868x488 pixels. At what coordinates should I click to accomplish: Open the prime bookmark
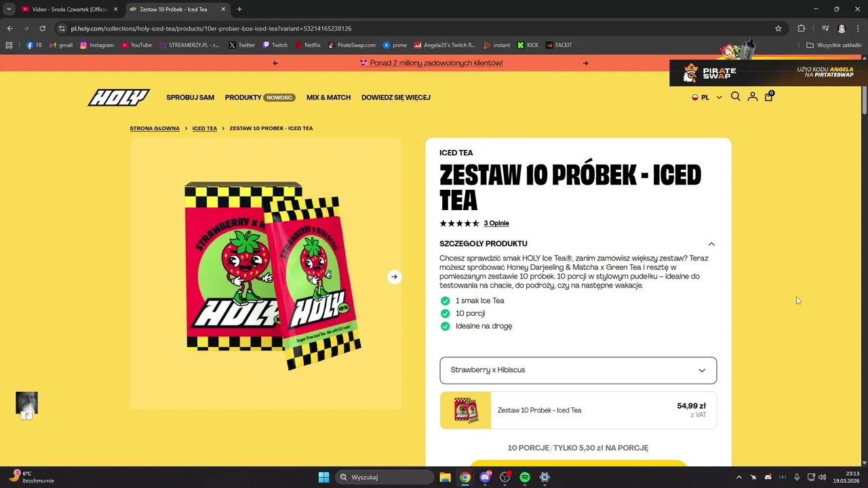(x=395, y=45)
